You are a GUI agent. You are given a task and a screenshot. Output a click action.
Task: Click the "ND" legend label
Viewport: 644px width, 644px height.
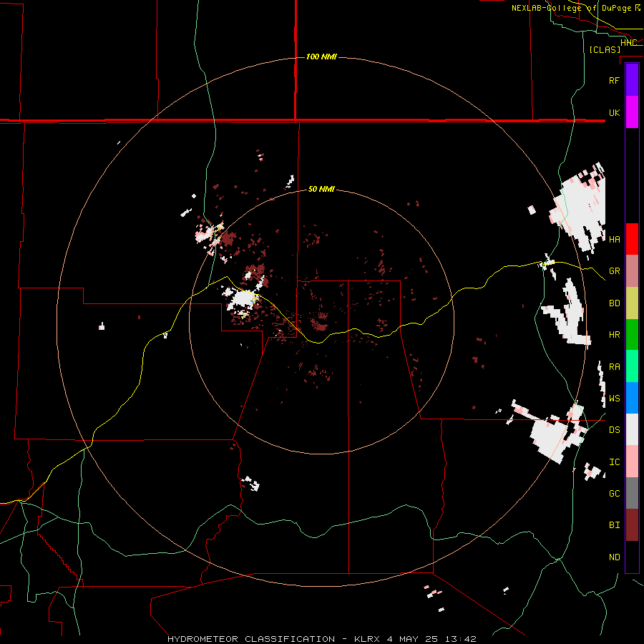click(614, 557)
